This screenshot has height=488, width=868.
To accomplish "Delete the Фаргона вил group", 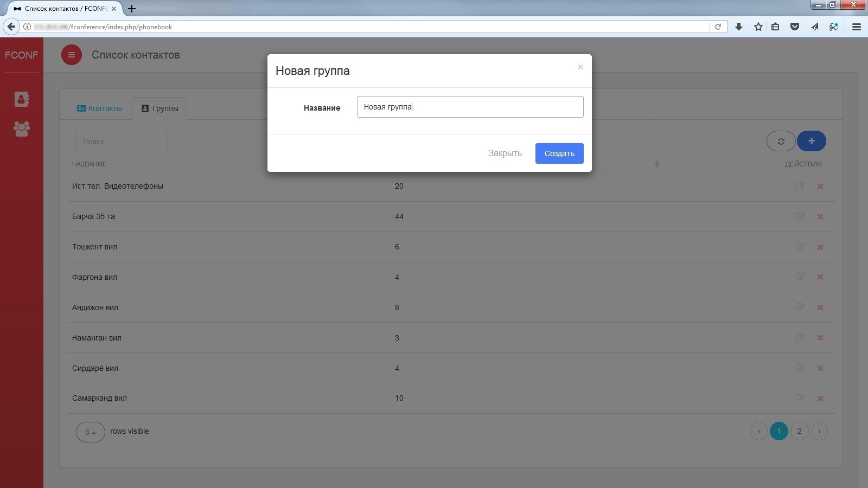I will (x=820, y=277).
